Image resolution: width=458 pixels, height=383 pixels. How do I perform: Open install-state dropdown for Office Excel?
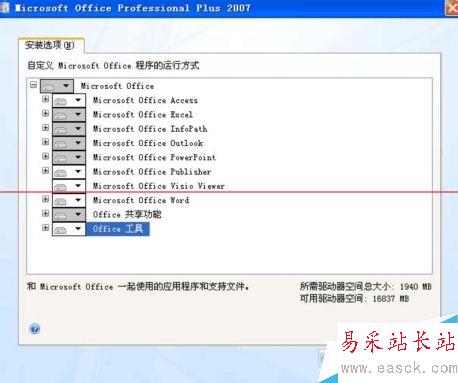tap(69, 115)
